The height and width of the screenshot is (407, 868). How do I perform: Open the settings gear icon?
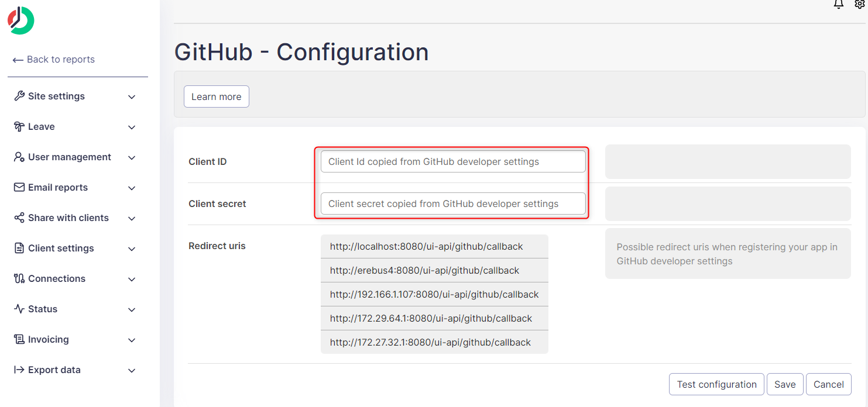[x=860, y=4]
